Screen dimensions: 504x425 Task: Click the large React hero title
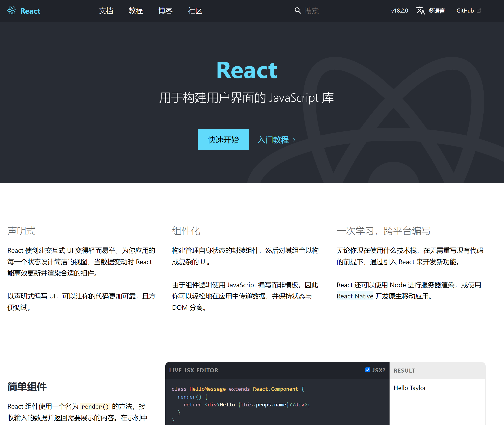pyautogui.click(x=247, y=70)
